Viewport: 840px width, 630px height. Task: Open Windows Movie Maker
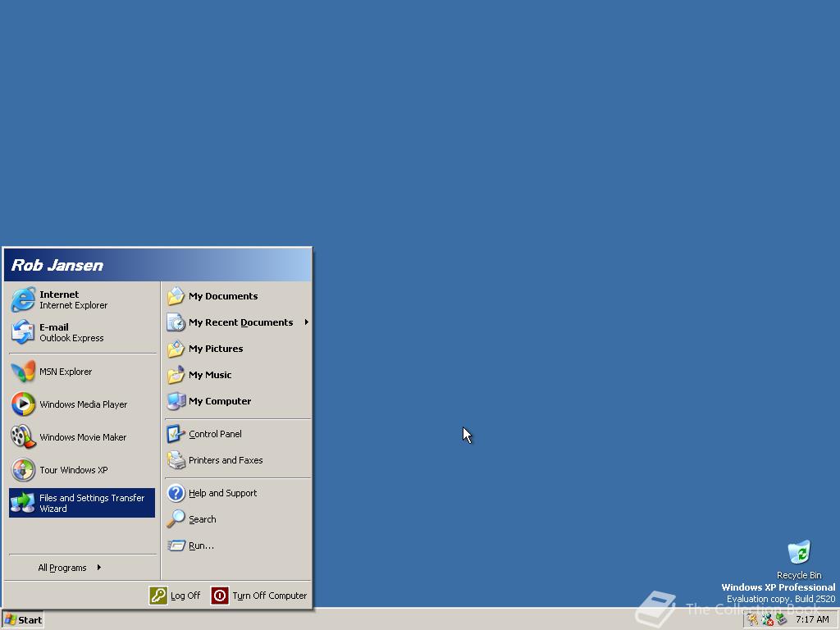[x=82, y=437]
